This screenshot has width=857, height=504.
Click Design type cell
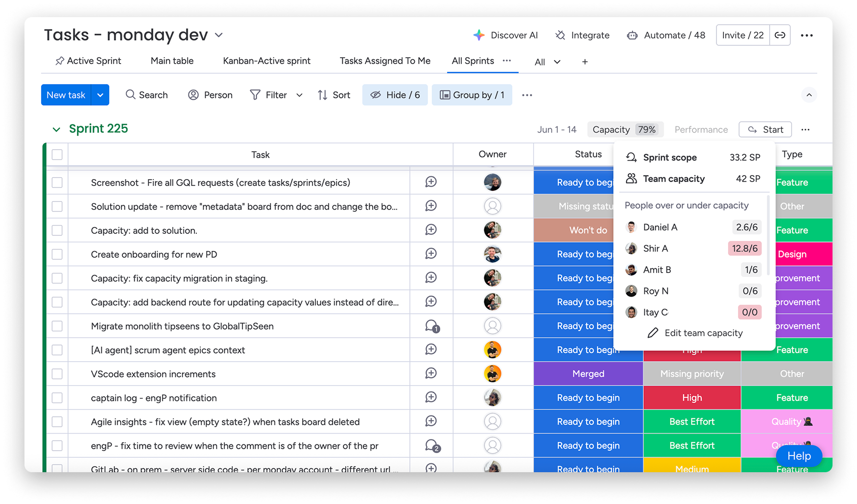click(x=804, y=254)
